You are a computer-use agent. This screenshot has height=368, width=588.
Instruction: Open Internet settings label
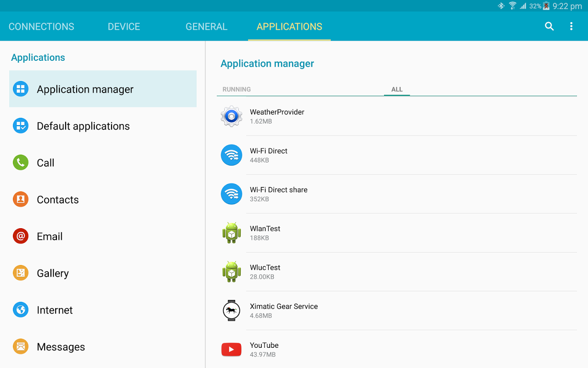coord(55,310)
